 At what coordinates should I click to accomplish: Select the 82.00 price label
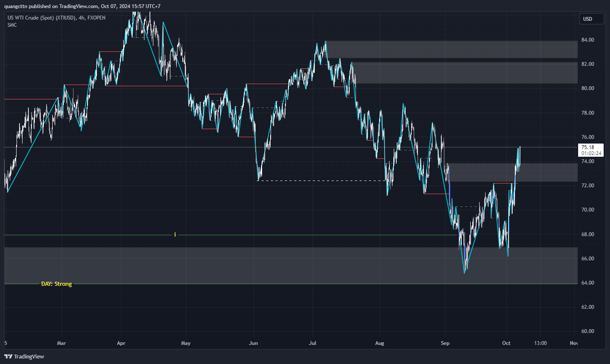pos(588,64)
